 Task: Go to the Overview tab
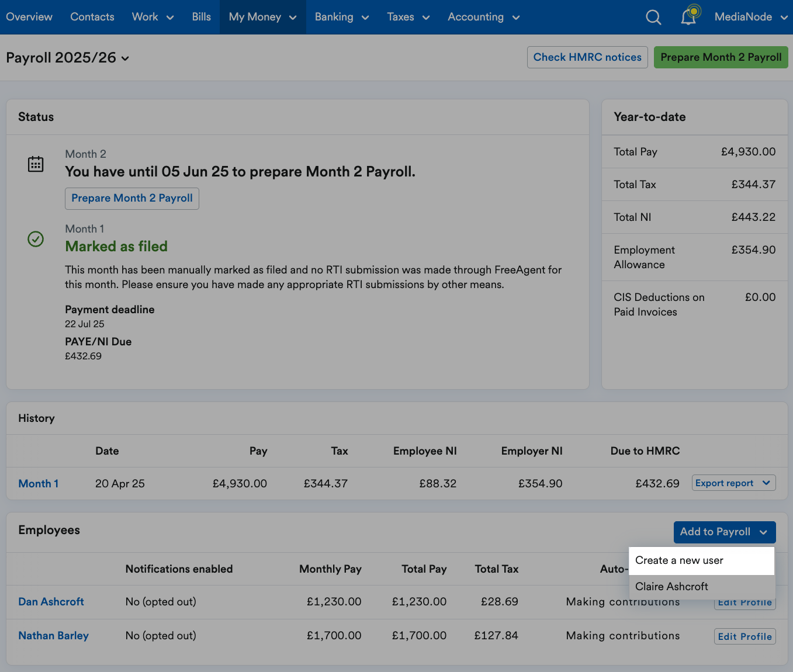(29, 18)
